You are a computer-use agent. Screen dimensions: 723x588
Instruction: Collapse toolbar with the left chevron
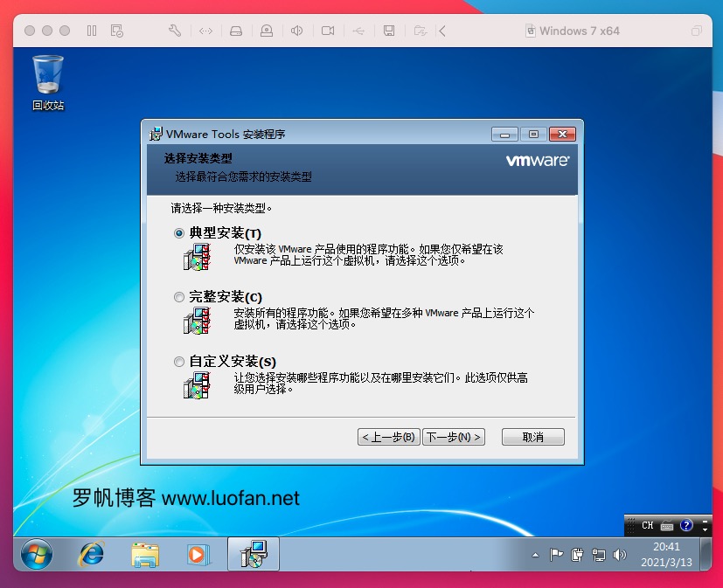tap(442, 31)
